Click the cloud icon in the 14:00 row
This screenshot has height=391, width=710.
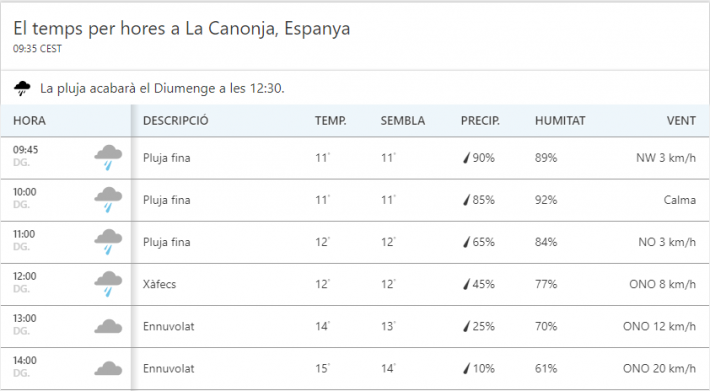pyautogui.click(x=108, y=368)
